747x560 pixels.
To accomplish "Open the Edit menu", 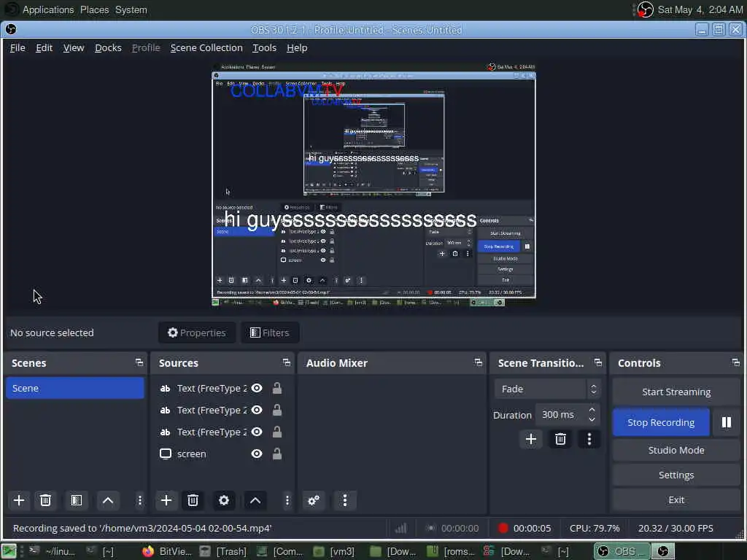I will point(44,47).
